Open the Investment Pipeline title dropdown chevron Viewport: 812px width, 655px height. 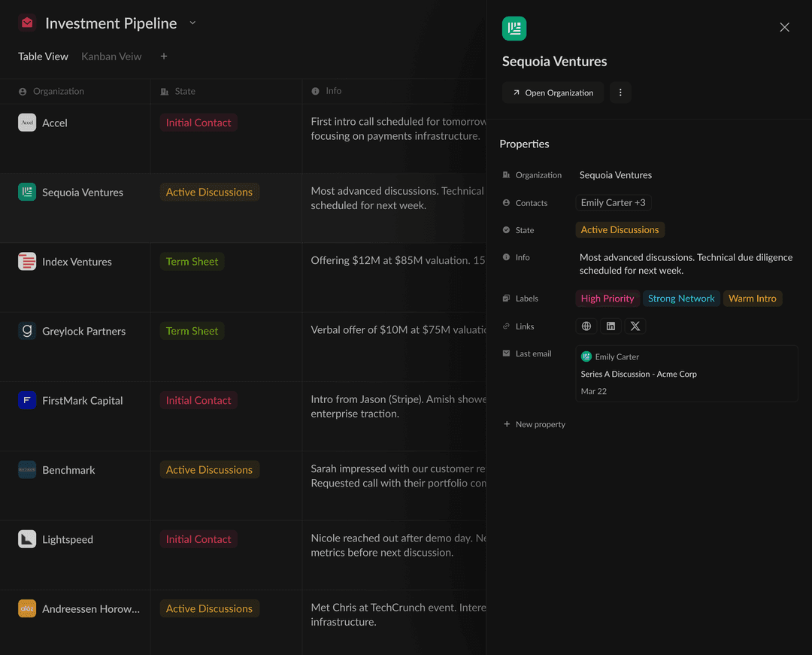192,23
